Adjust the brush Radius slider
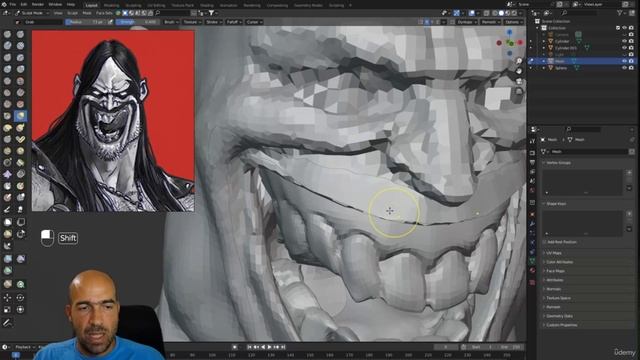 (86, 22)
